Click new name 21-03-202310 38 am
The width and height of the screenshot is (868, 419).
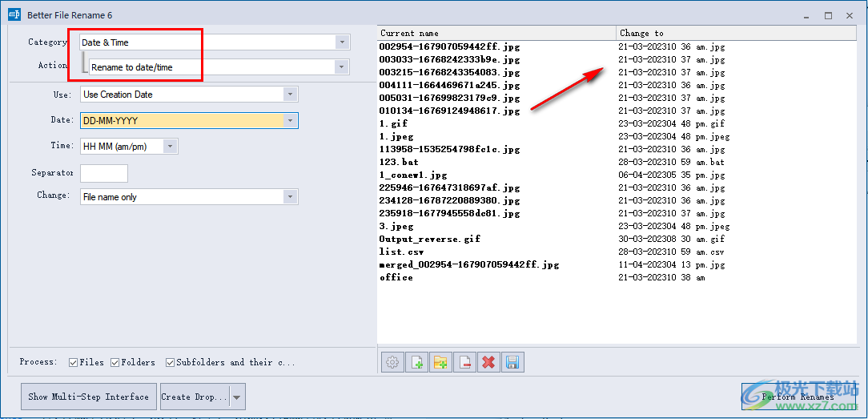pos(661,278)
